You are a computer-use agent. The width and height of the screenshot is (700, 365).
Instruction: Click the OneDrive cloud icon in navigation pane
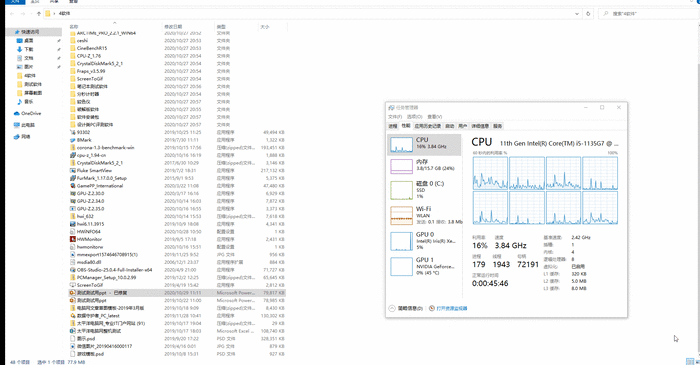coord(17,113)
